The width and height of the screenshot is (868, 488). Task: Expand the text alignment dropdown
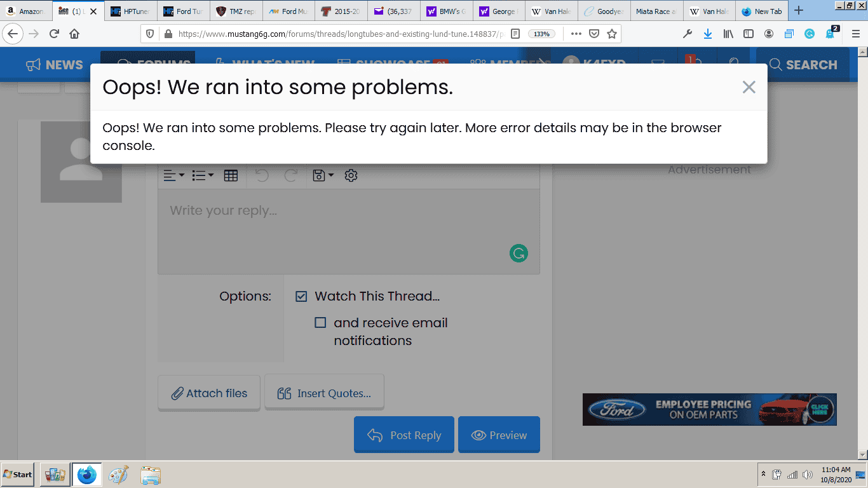click(x=173, y=175)
